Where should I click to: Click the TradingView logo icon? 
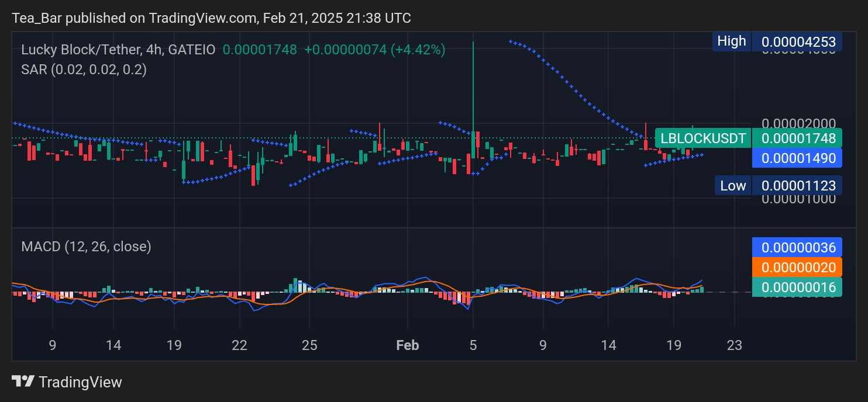pos(23,382)
